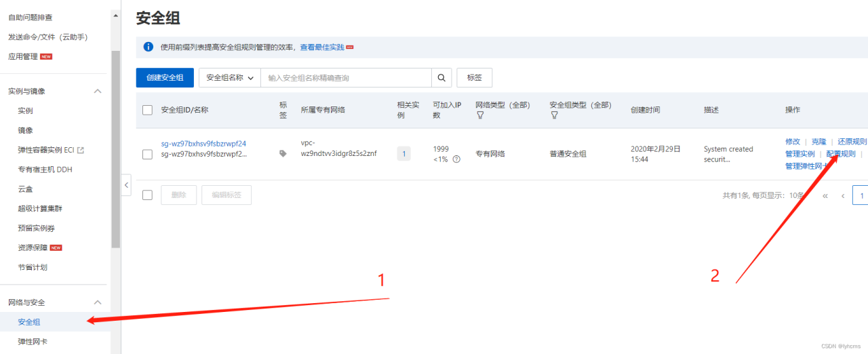Screen dimensions: 868x354
Task: Collapse the sidebar with the arrow handle
Action: pyautogui.click(x=126, y=185)
